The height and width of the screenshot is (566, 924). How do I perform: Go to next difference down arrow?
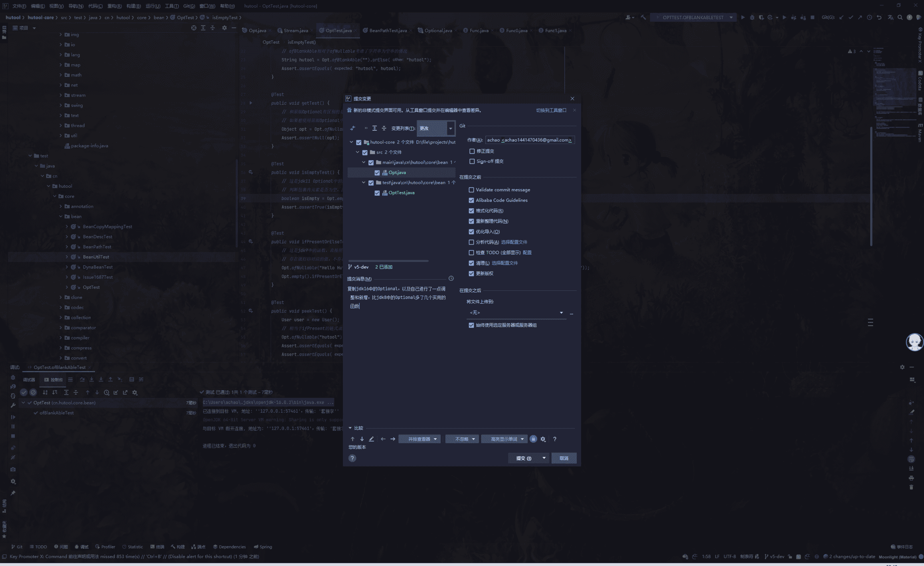(362, 439)
